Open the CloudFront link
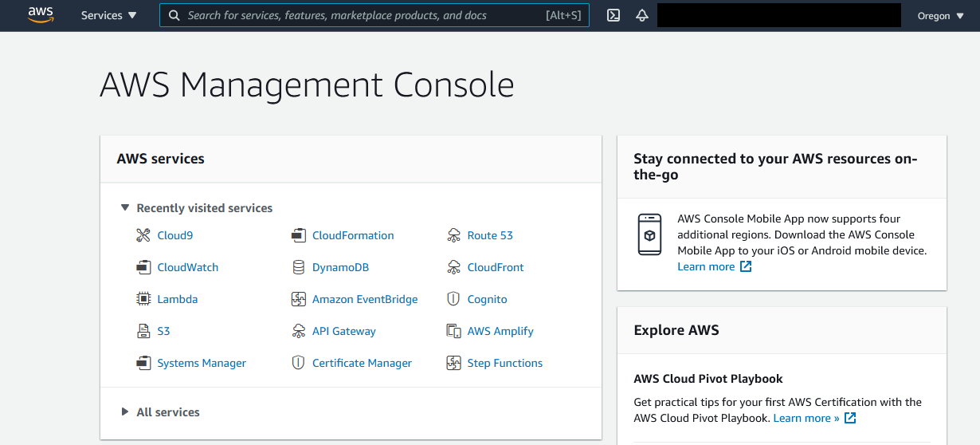This screenshot has width=980, height=445. 496,267
